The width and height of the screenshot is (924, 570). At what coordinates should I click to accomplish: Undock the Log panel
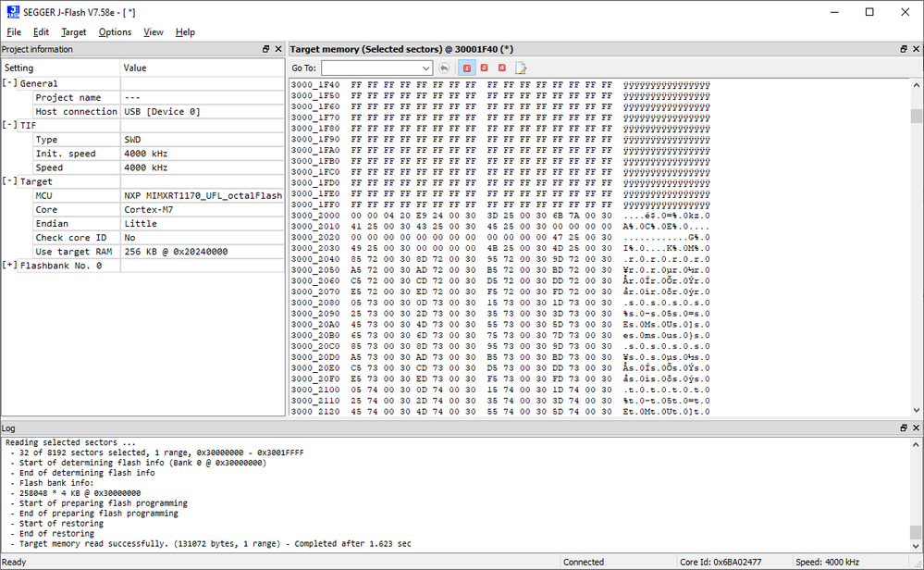(x=904, y=427)
